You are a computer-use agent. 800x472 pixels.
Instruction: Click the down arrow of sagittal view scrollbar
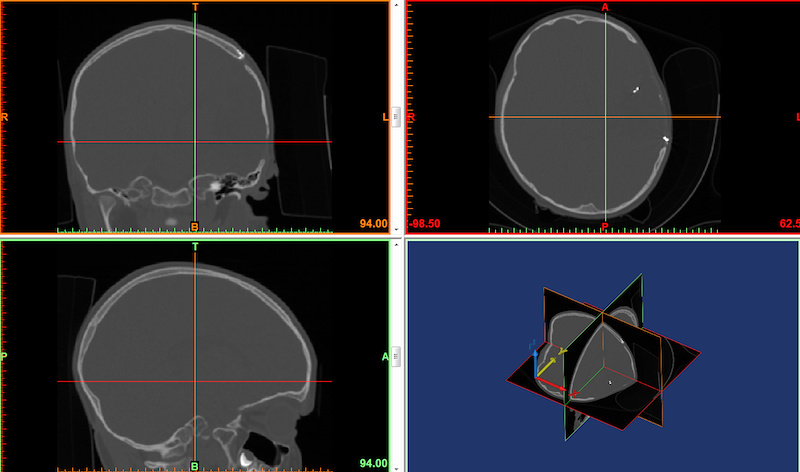[395, 466]
